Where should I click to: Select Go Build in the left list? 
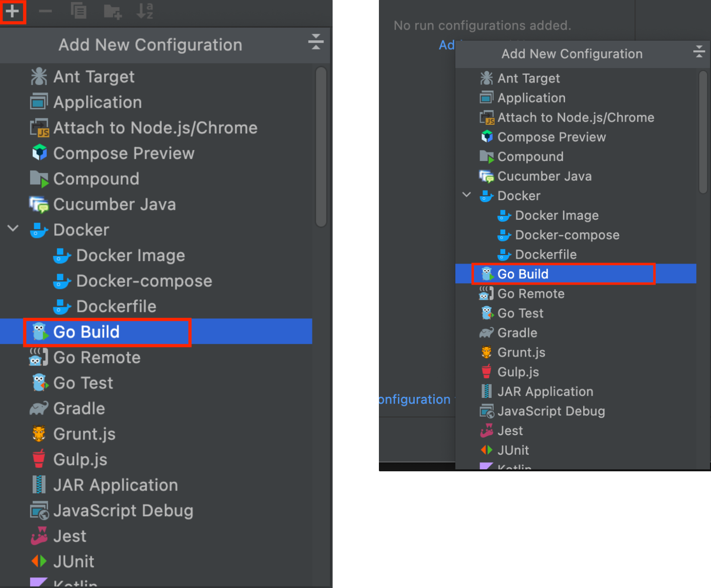tap(156, 332)
